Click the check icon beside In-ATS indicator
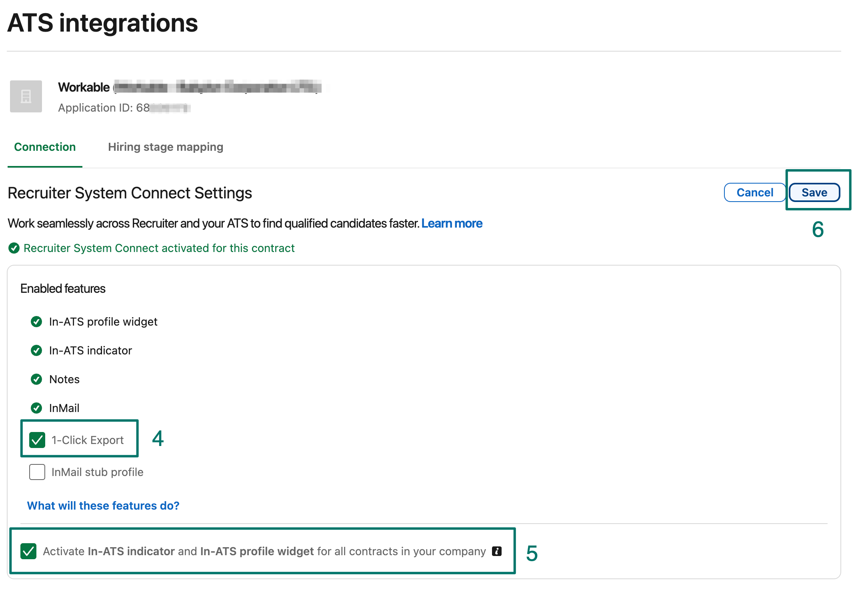 click(36, 350)
